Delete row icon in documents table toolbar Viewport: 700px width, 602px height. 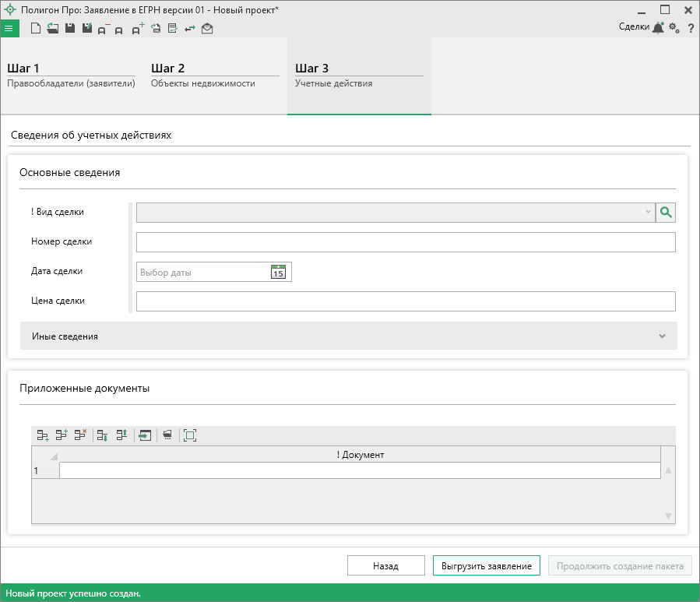pyautogui.click(x=80, y=435)
